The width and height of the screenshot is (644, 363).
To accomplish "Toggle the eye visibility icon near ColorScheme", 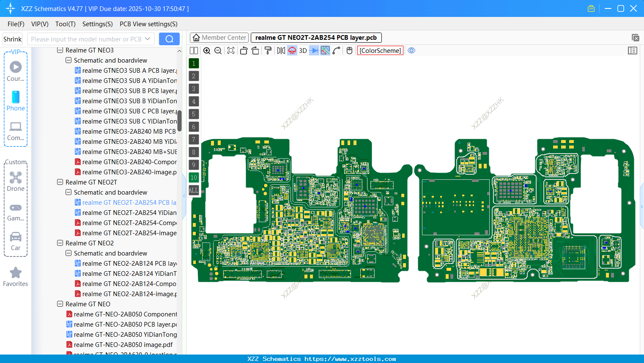I will pyautogui.click(x=411, y=50).
